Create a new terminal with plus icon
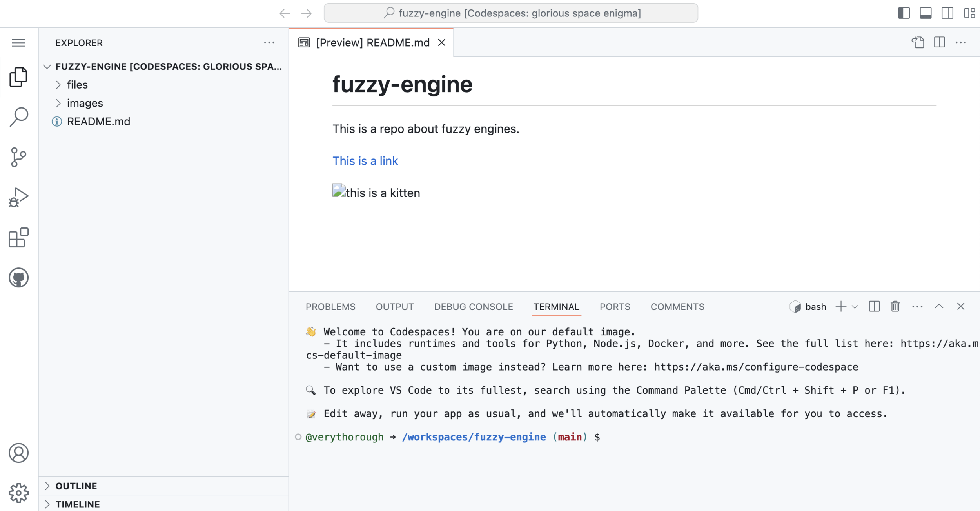This screenshot has width=980, height=511. (x=840, y=307)
